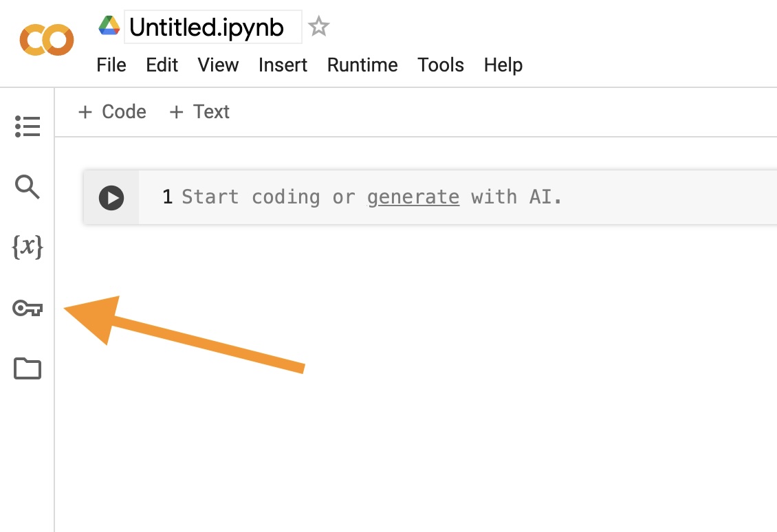
Task: Open the Runtime menu
Action: (x=362, y=65)
